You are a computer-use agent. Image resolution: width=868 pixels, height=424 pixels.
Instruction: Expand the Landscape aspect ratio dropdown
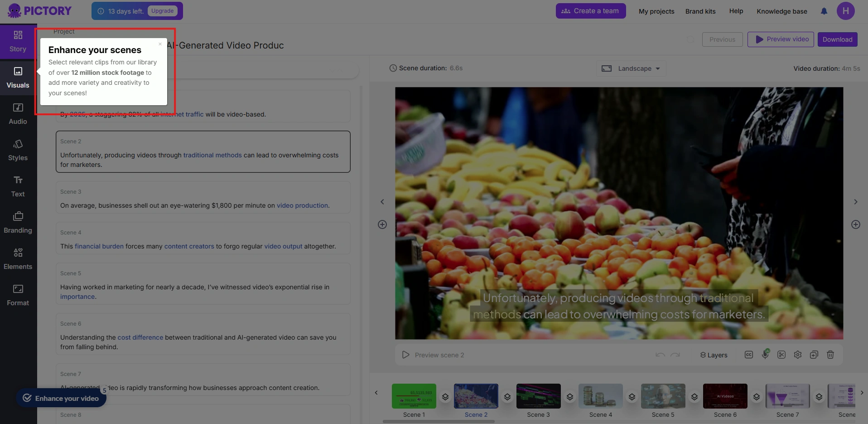point(631,68)
